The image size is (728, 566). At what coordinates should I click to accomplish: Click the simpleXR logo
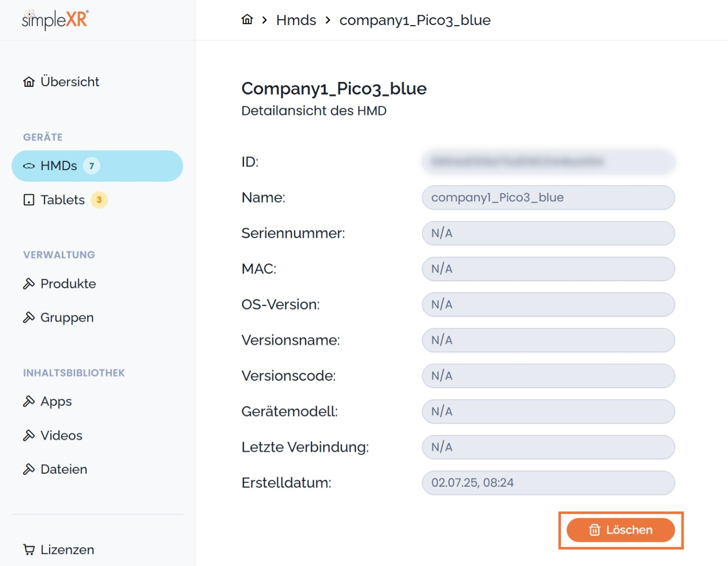point(55,20)
